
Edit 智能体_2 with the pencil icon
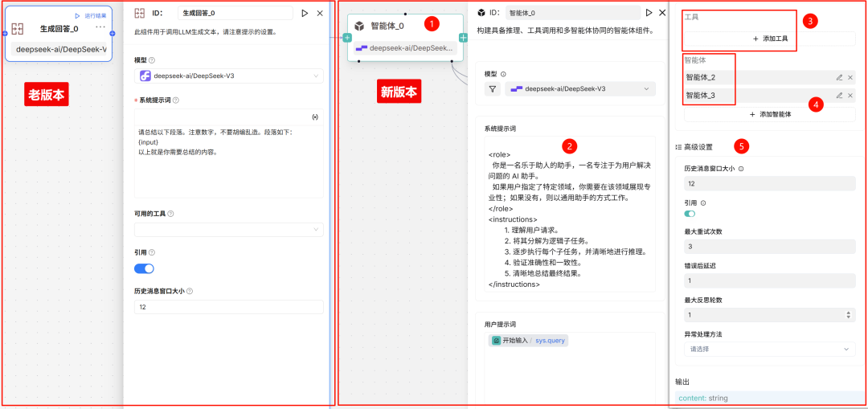click(839, 77)
